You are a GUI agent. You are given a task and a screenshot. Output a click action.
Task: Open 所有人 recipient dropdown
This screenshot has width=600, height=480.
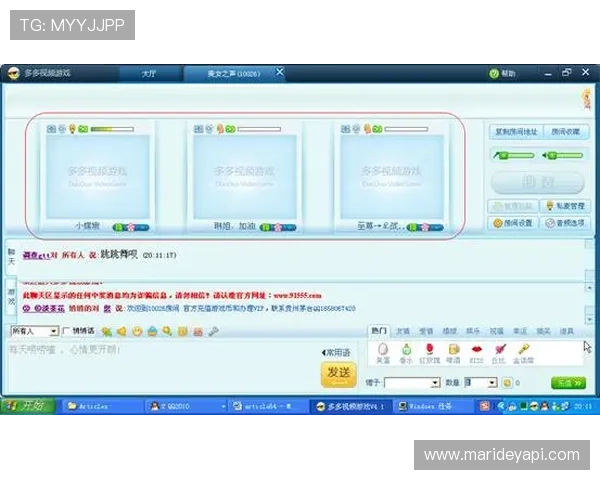pyautogui.click(x=34, y=331)
